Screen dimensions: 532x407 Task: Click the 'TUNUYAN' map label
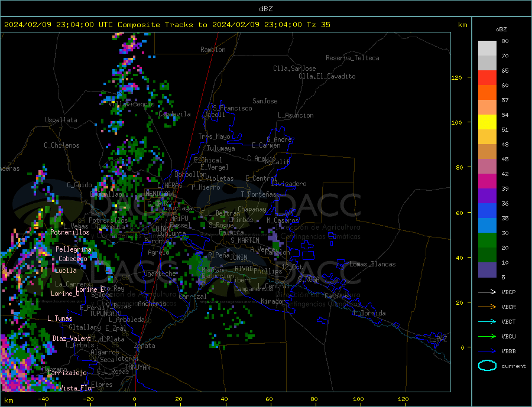137,367
